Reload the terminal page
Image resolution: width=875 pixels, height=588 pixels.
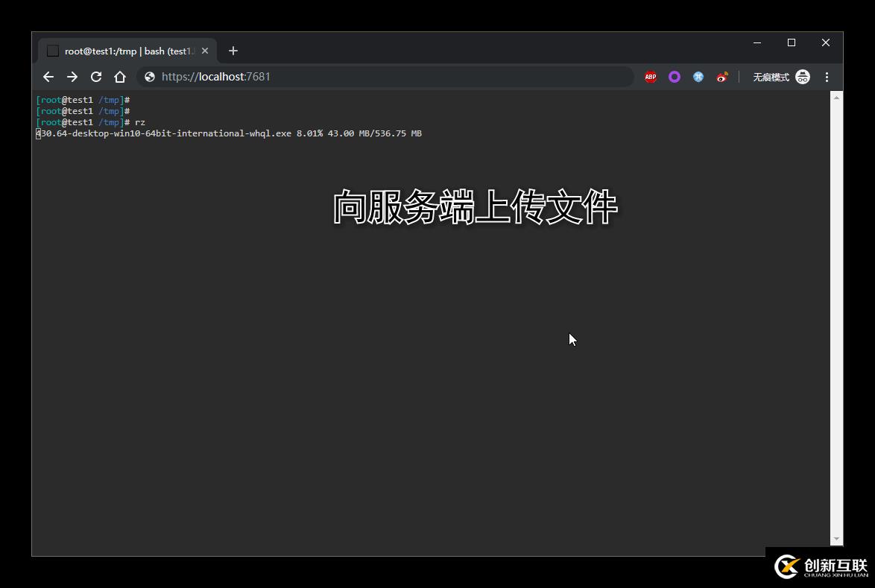[x=96, y=76]
